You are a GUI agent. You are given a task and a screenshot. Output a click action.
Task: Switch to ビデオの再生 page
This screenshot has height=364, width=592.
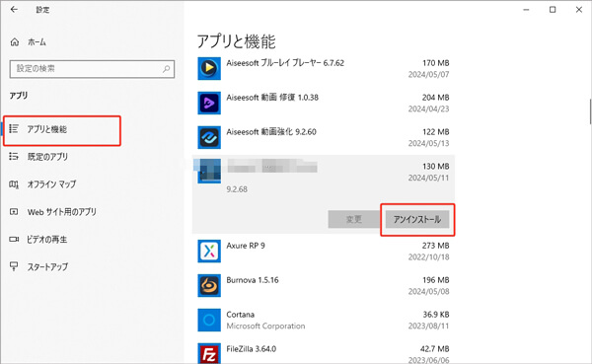pos(46,240)
